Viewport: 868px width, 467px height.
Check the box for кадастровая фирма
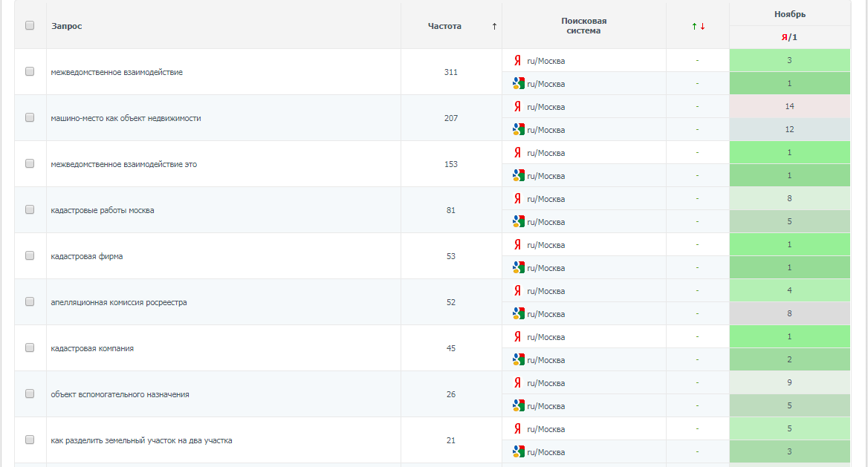[30, 255]
